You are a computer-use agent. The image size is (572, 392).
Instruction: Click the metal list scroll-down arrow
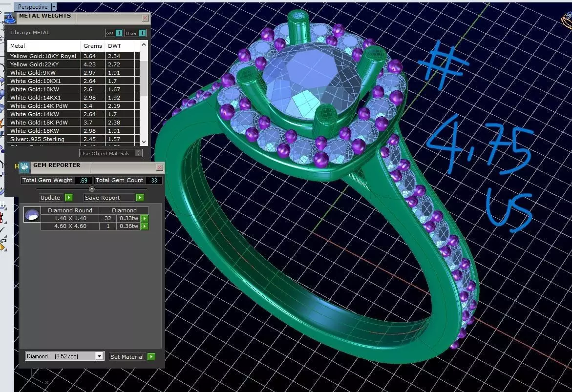[x=144, y=142]
